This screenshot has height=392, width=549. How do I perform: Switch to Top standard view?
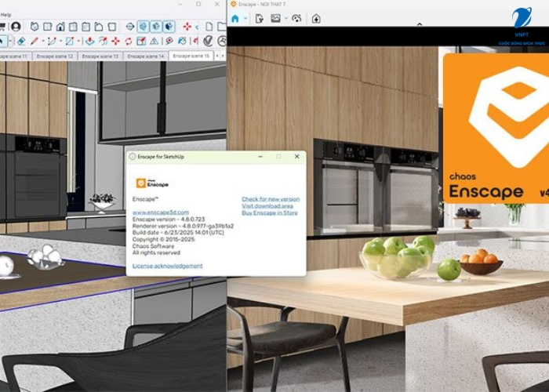(48, 27)
